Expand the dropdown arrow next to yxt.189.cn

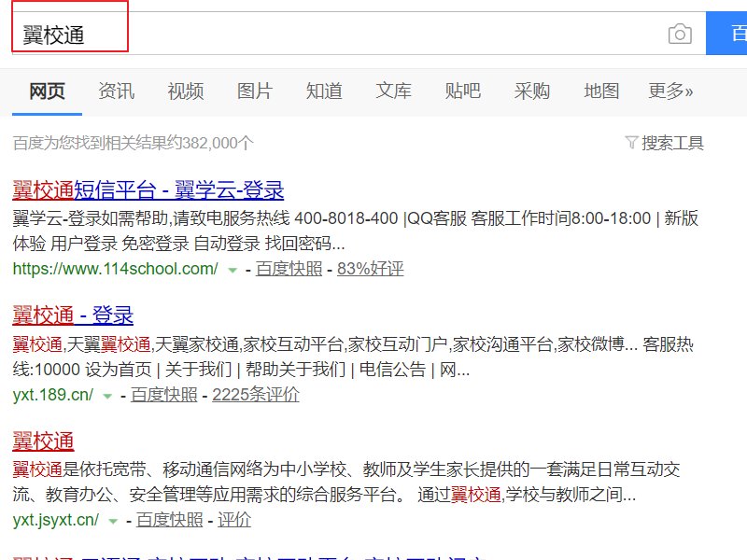click(x=107, y=395)
